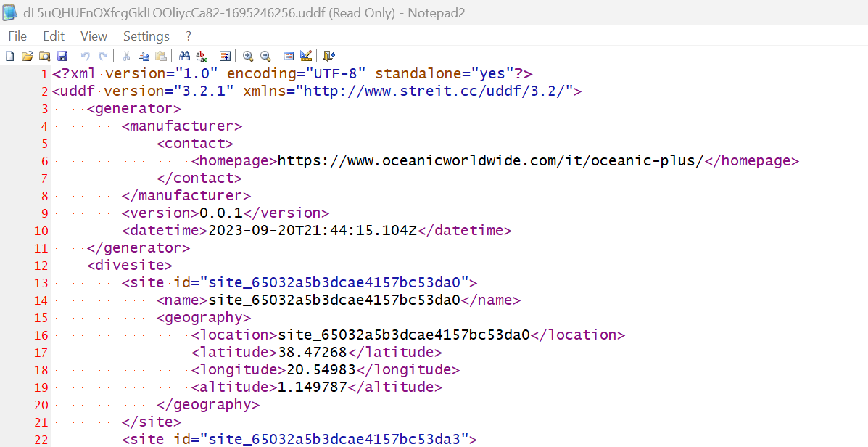Open the File menu
Viewport: 868px width, 447px height.
(17, 36)
